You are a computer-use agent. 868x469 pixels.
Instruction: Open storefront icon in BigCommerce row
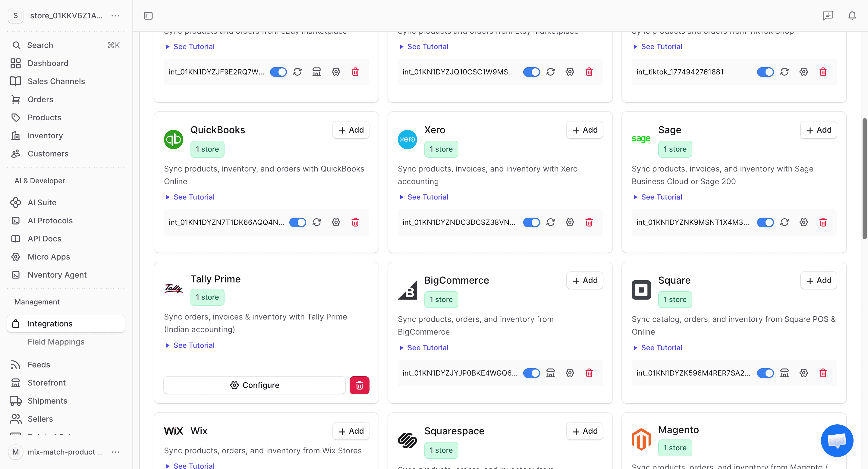551,373
